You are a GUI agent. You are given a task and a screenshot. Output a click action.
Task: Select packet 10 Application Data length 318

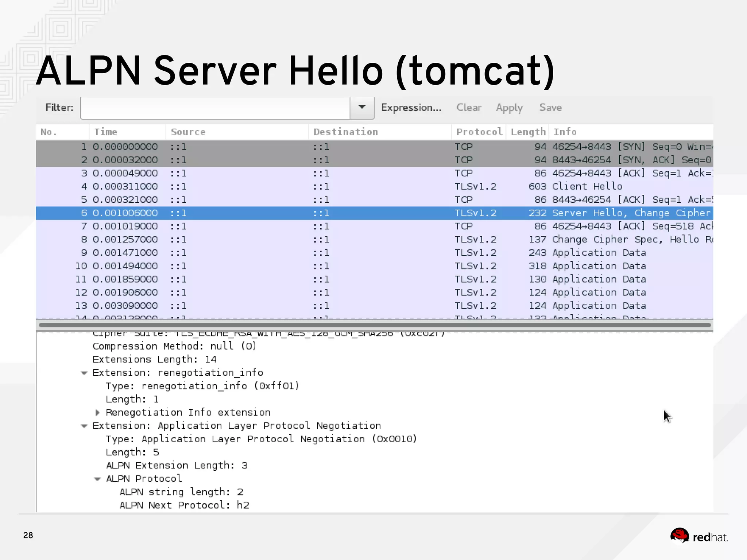(375, 266)
